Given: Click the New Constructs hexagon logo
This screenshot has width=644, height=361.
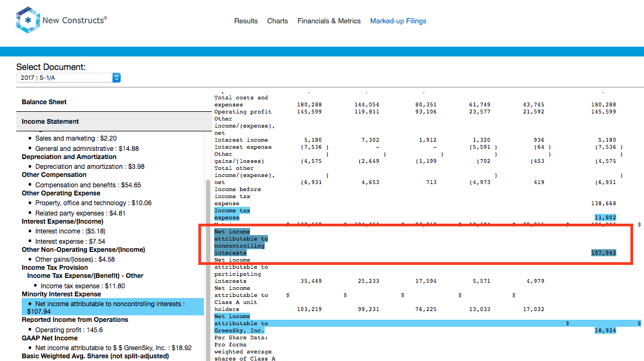Looking at the screenshot, I should [x=28, y=20].
